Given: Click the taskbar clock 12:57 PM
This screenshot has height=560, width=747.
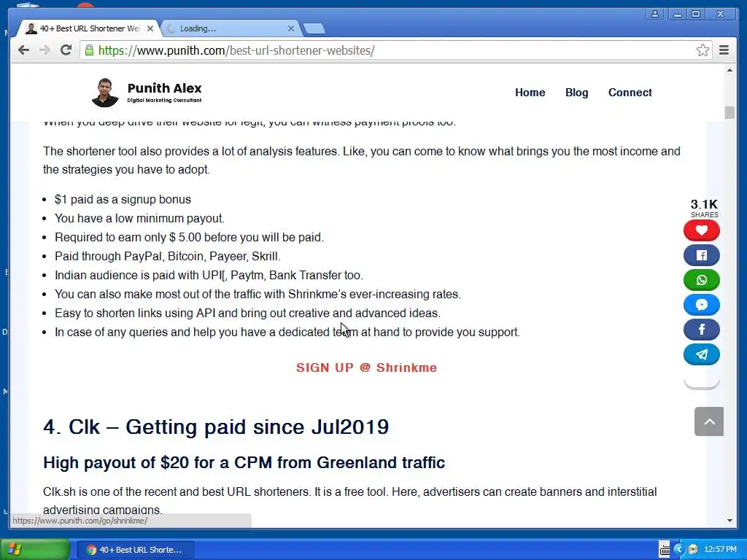Looking at the screenshot, I should (720, 550).
